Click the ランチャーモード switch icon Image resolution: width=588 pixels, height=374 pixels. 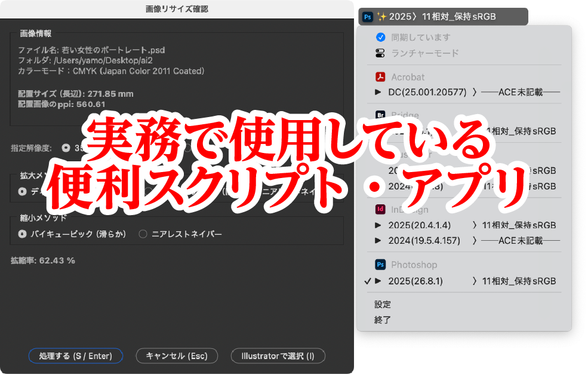[x=380, y=53]
